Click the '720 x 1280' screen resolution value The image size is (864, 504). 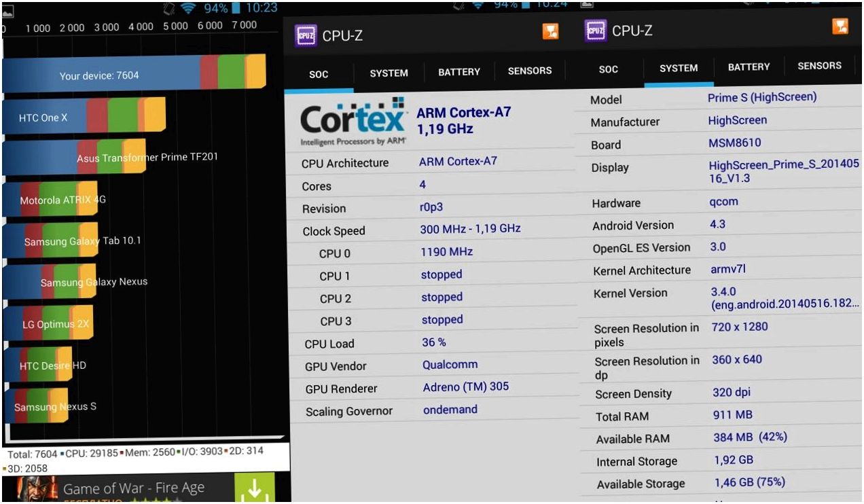pyautogui.click(x=740, y=327)
